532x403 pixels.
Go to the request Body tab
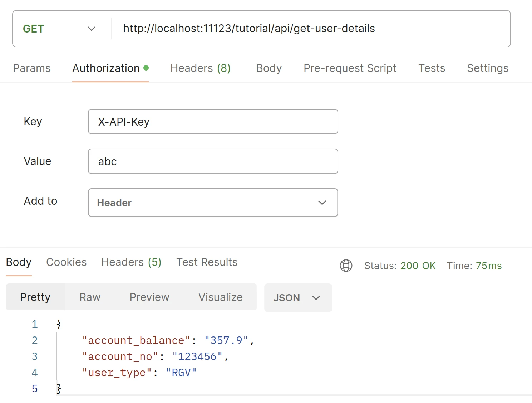pos(269,68)
